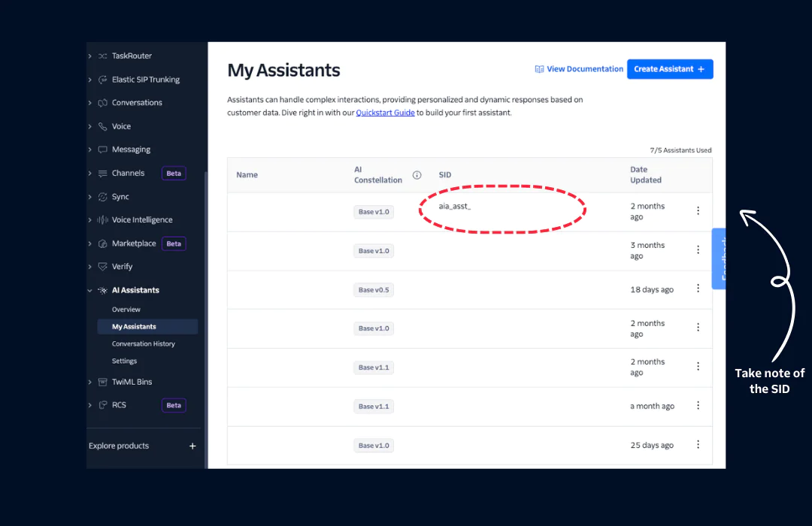This screenshot has height=526, width=812.
Task: Open row options for assistant updated a month ago
Action: click(698, 405)
